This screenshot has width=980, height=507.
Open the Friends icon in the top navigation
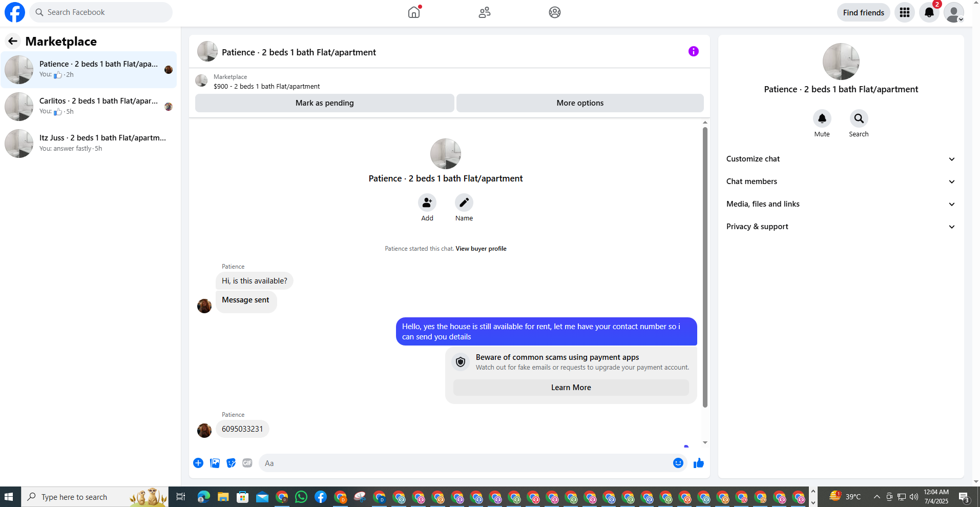485,12
